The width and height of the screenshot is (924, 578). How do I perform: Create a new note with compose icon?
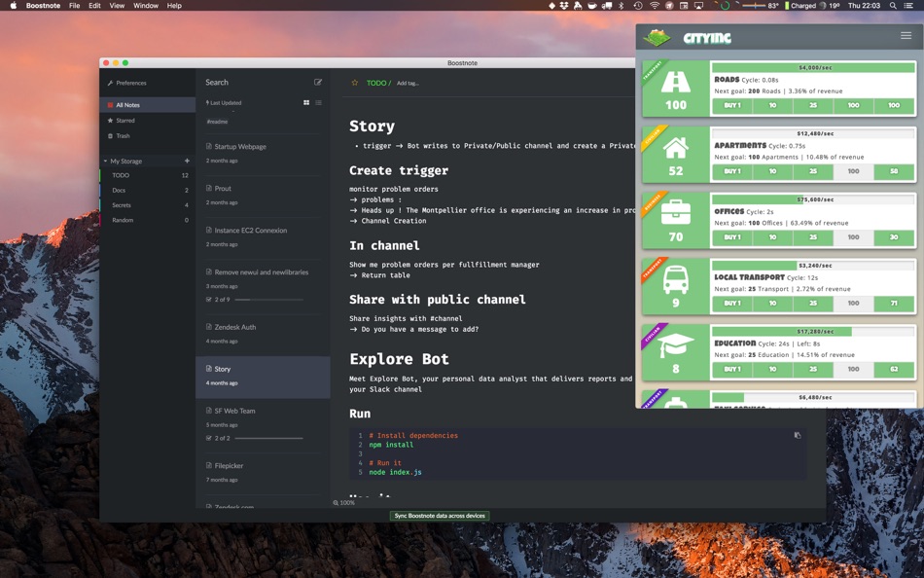(x=318, y=82)
